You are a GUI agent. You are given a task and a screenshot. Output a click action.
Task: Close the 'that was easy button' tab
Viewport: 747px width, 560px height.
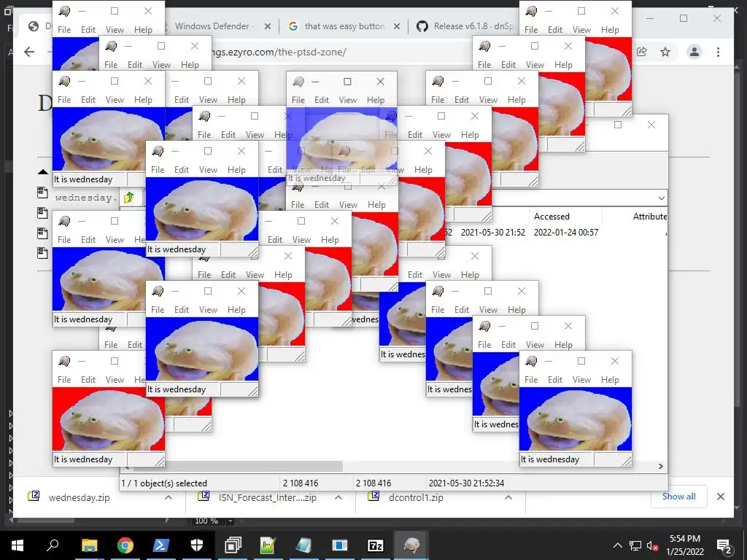pos(396,26)
